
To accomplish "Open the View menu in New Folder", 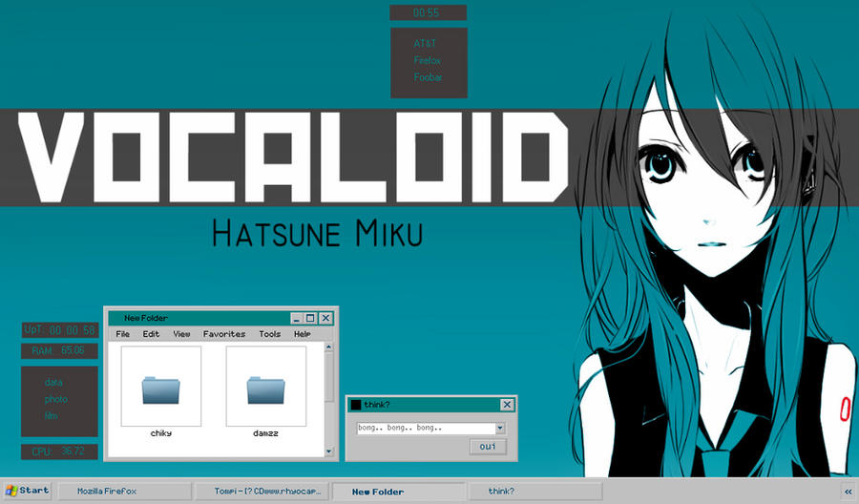I will (x=181, y=334).
